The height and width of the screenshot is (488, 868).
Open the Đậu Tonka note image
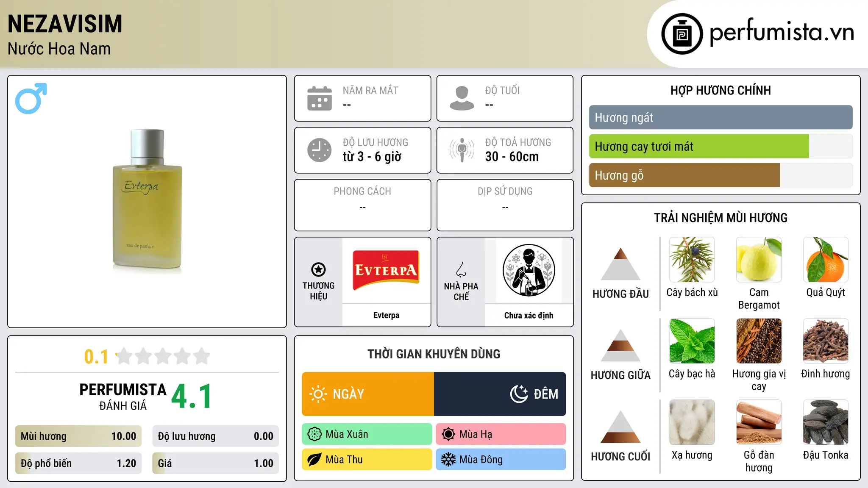(x=826, y=422)
